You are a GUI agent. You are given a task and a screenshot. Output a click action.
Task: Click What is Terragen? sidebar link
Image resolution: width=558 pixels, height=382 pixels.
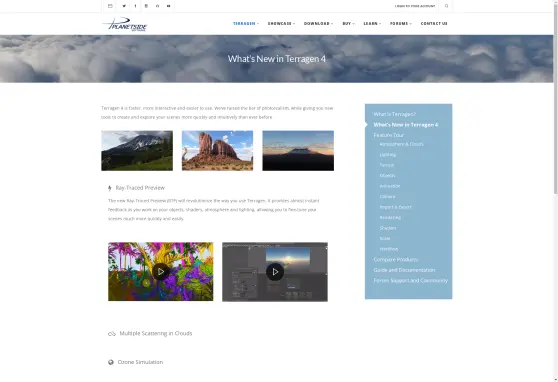click(395, 114)
